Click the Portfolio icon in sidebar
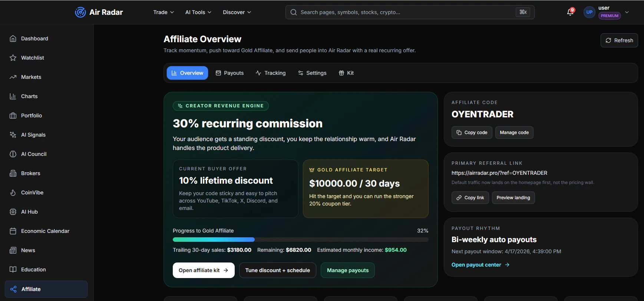644x301 pixels. tap(13, 116)
